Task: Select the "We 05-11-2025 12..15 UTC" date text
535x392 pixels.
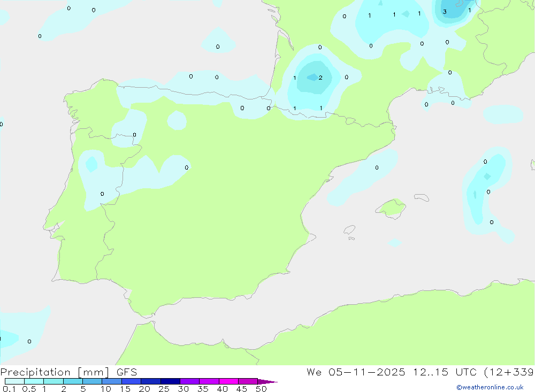Action: (x=392, y=372)
